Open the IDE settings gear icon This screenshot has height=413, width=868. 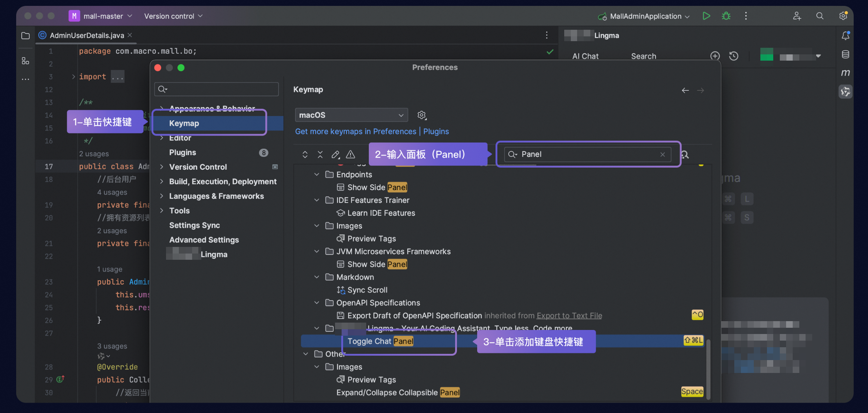click(x=843, y=16)
